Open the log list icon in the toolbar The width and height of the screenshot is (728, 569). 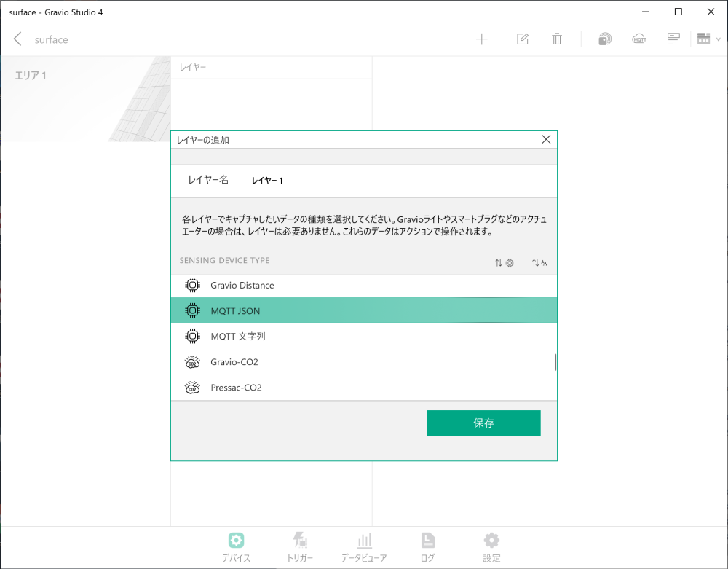(673, 39)
